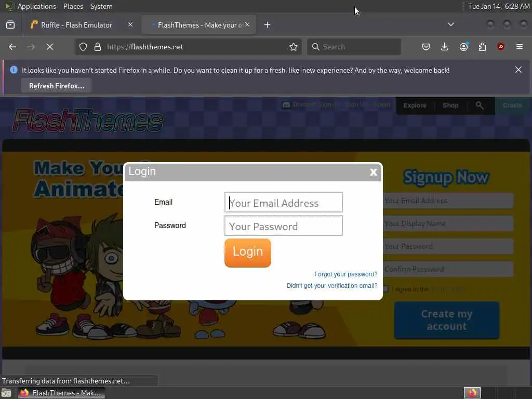
Task: Open the Explore menu on the site
Action: click(415, 105)
